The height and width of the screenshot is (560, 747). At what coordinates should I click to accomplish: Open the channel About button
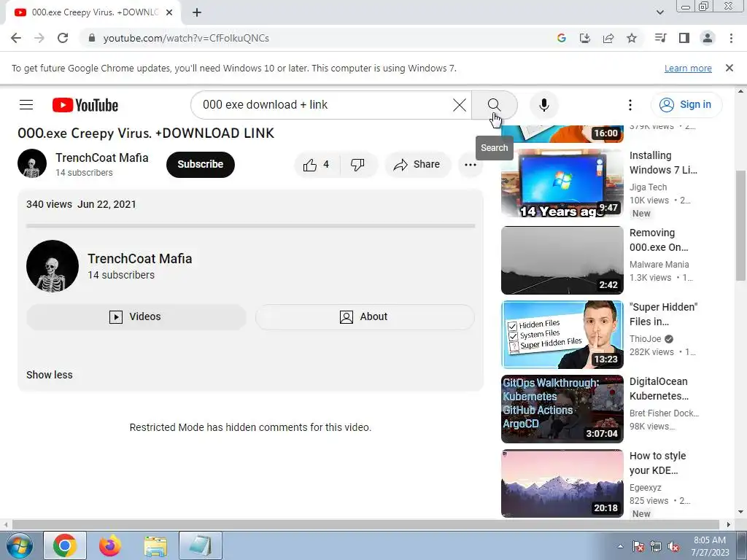pos(365,316)
